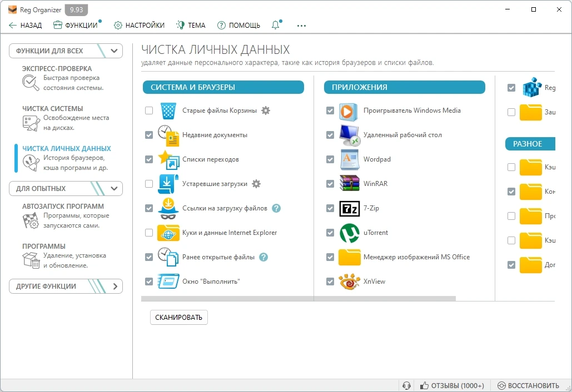Go to Чистка системы section
This screenshot has width=572, height=392.
tap(66, 118)
